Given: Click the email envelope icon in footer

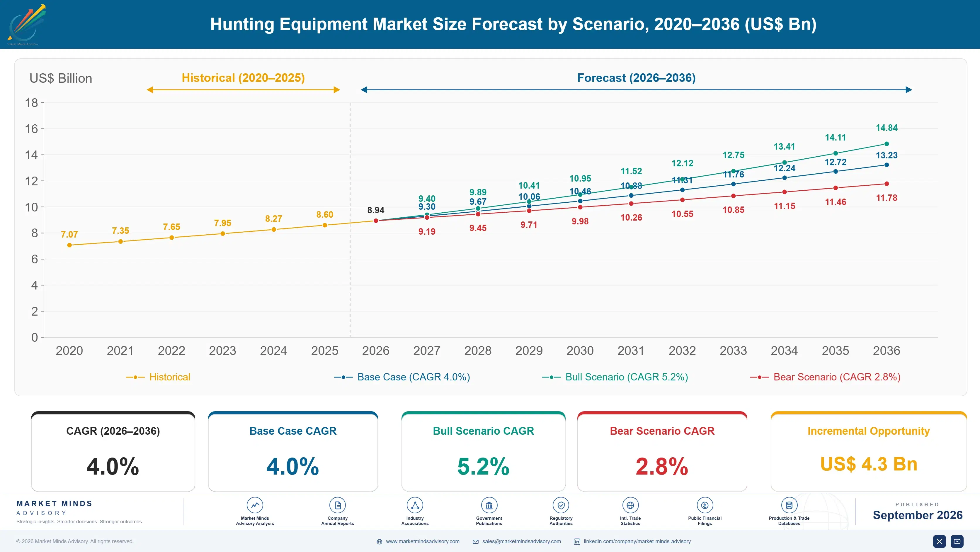Looking at the screenshot, I should pyautogui.click(x=476, y=542).
